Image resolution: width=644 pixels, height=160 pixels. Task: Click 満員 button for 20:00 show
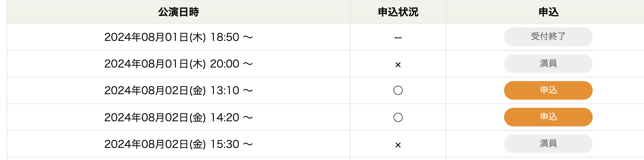click(x=548, y=64)
